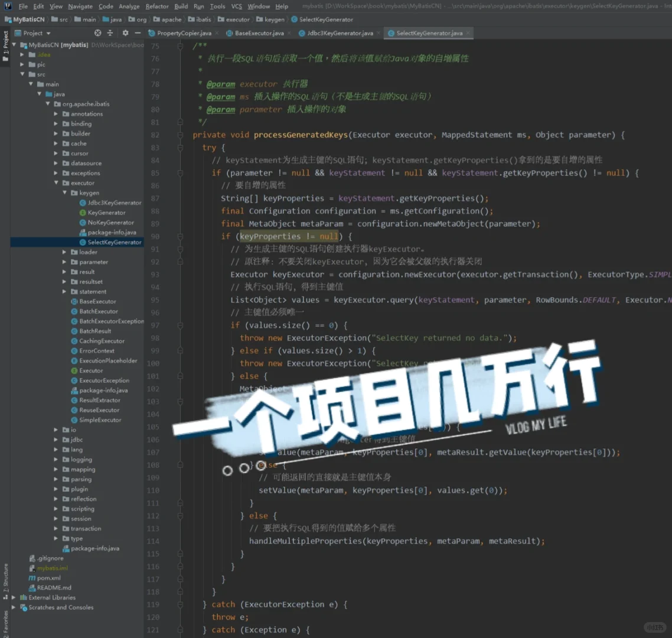This screenshot has width=672, height=638.
Task: Expand the loader package
Action: pyautogui.click(x=65, y=252)
